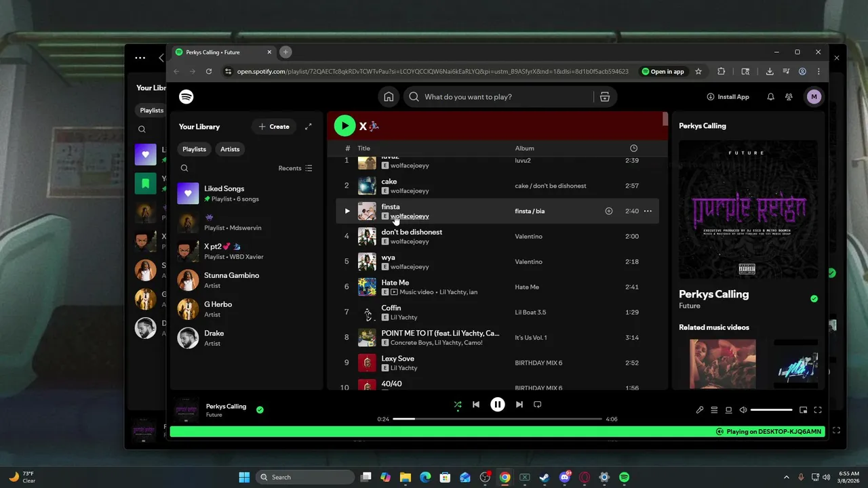Click the green play button for playlist
868x488 pixels.
tap(344, 125)
